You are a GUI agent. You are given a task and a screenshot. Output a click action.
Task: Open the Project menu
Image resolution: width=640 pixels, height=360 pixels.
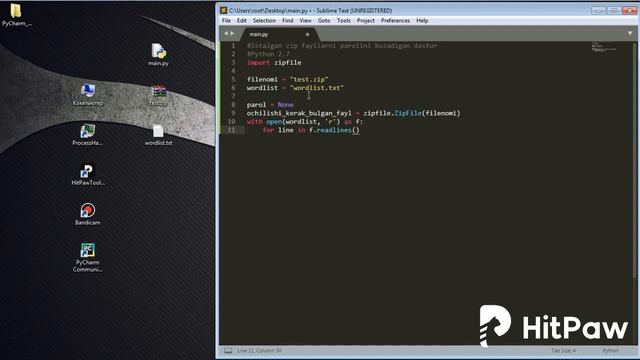tap(365, 20)
